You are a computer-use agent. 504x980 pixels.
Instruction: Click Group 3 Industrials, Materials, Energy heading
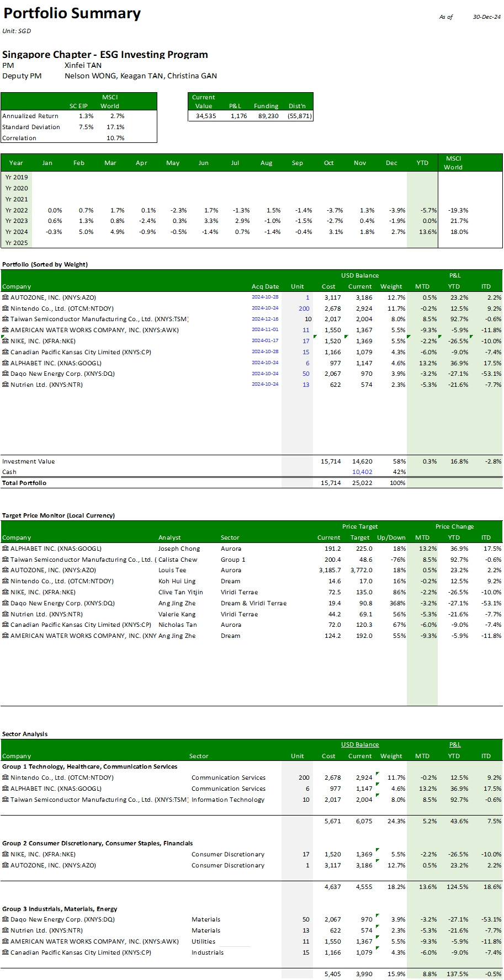click(60, 909)
